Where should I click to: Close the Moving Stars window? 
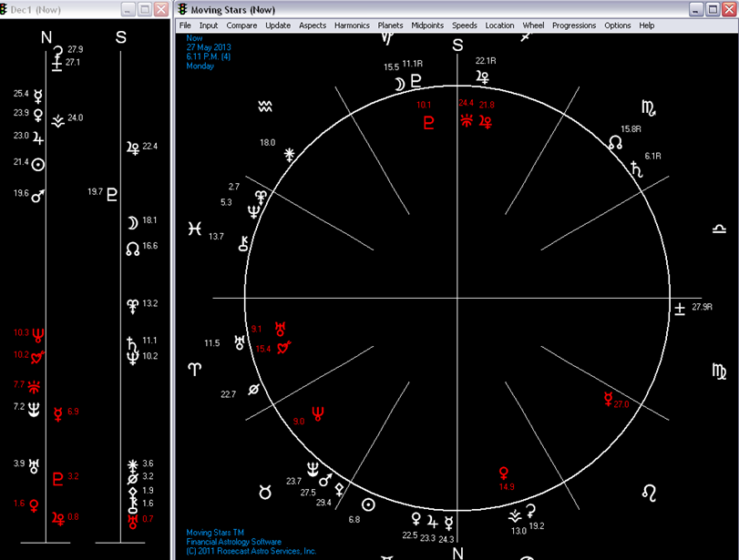pos(729,9)
